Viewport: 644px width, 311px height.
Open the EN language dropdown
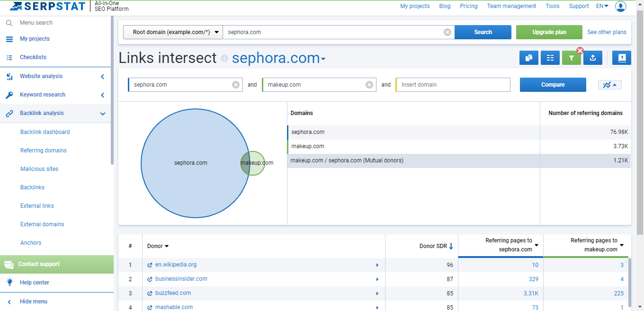click(x=603, y=6)
